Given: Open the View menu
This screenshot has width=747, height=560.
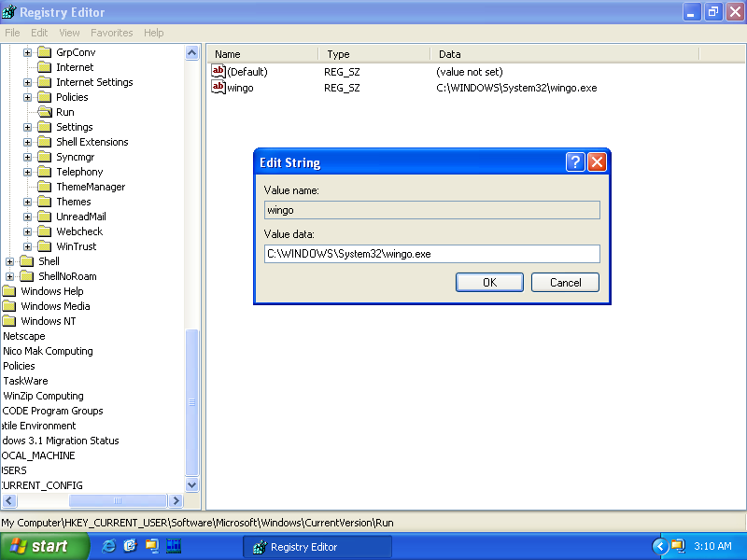Looking at the screenshot, I should pos(69,33).
